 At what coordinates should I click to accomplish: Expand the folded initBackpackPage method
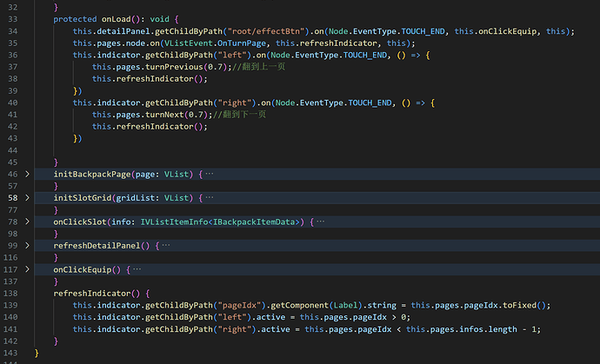[27, 174]
